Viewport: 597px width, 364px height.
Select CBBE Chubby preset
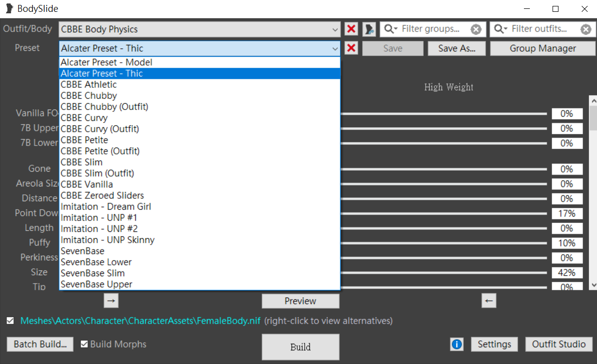200,96
